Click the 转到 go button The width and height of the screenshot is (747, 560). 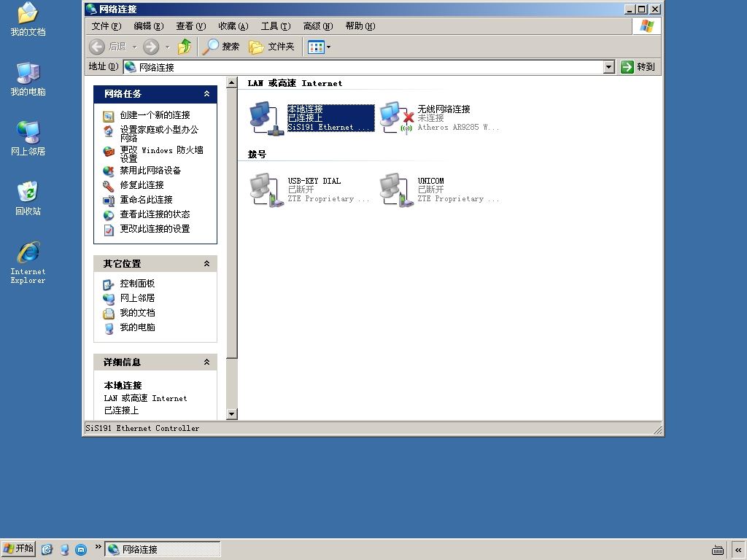click(638, 67)
